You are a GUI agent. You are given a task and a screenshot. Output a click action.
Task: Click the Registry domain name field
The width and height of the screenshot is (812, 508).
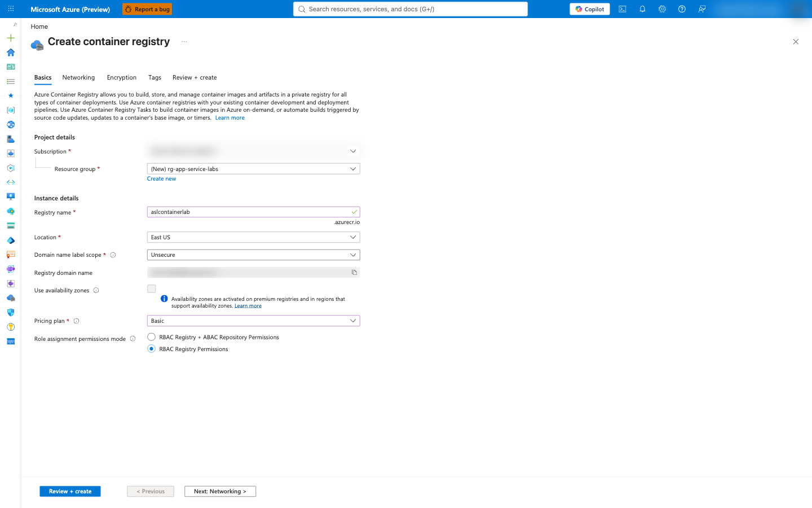click(253, 273)
